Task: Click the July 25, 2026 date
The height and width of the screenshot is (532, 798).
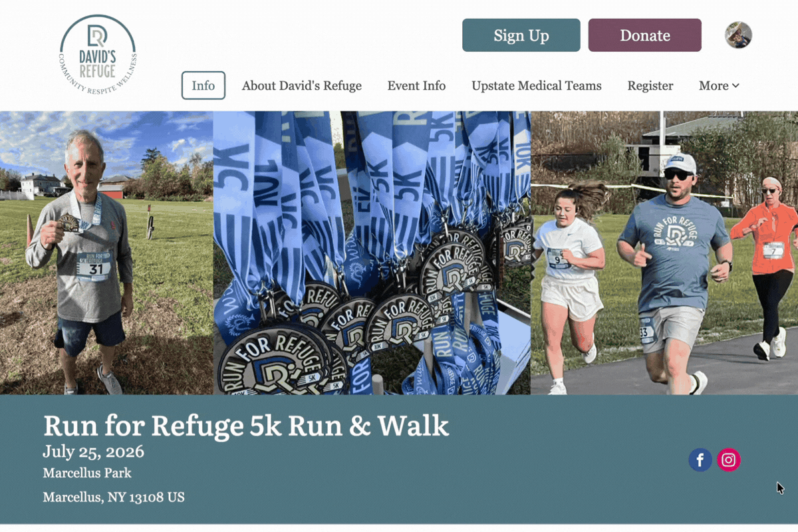Action: tap(94, 452)
